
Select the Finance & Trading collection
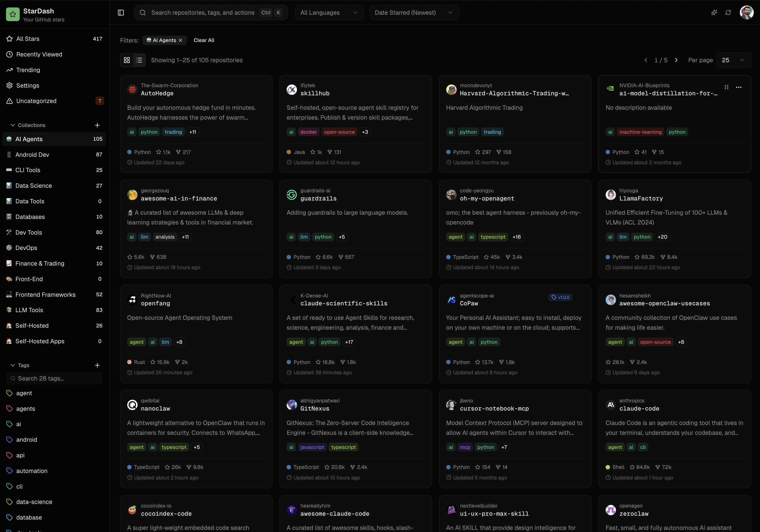coord(54,264)
